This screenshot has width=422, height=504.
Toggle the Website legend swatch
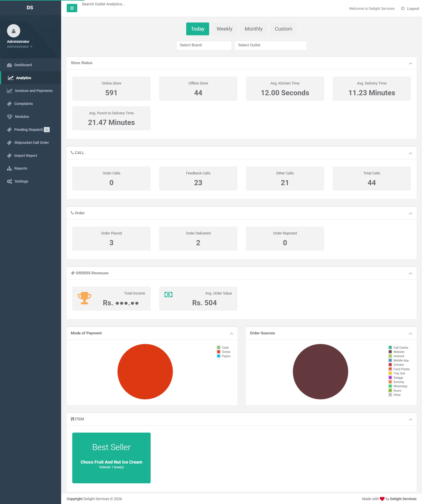[x=390, y=352]
